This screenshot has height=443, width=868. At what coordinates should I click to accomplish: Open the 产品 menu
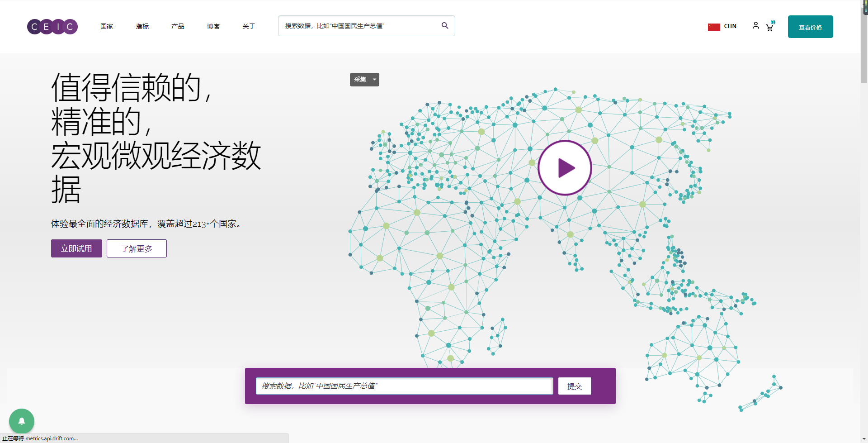coord(178,26)
